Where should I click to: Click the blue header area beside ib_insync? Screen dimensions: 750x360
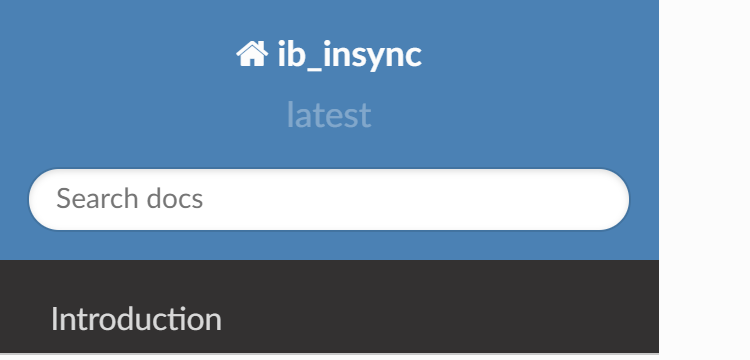coord(540,55)
